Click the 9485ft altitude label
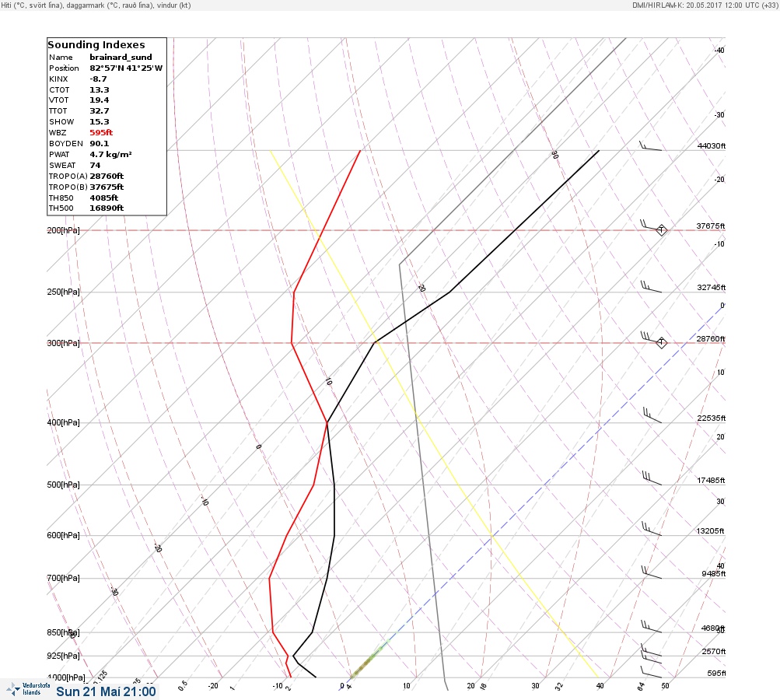 [714, 574]
